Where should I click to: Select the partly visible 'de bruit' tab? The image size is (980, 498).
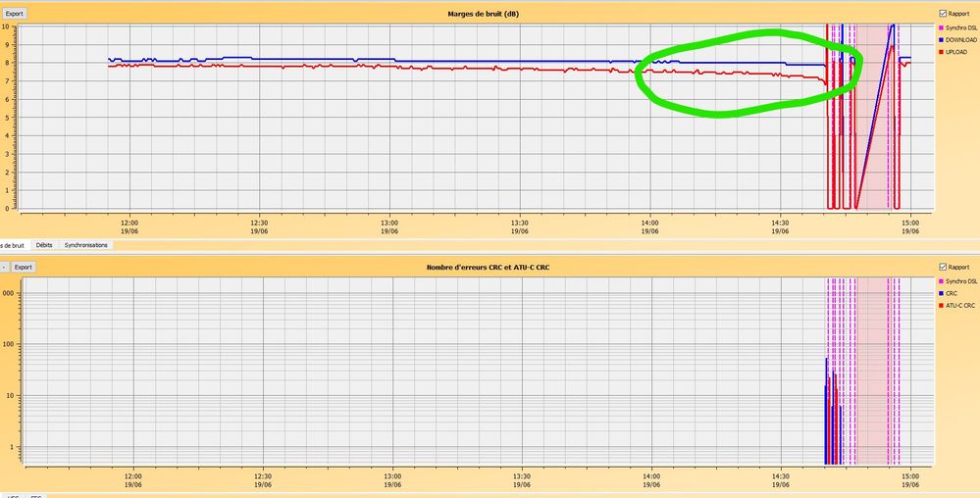tap(13, 245)
